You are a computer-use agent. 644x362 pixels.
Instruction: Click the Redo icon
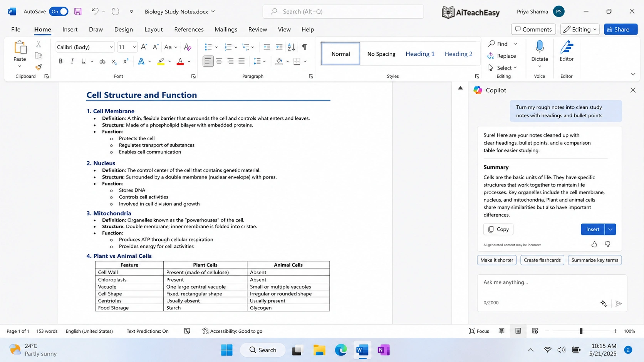pyautogui.click(x=115, y=12)
